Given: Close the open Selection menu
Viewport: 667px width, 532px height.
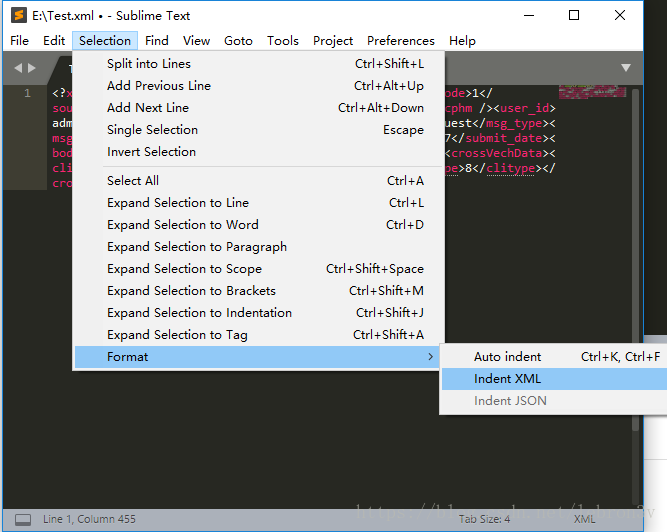Looking at the screenshot, I should pos(105,41).
